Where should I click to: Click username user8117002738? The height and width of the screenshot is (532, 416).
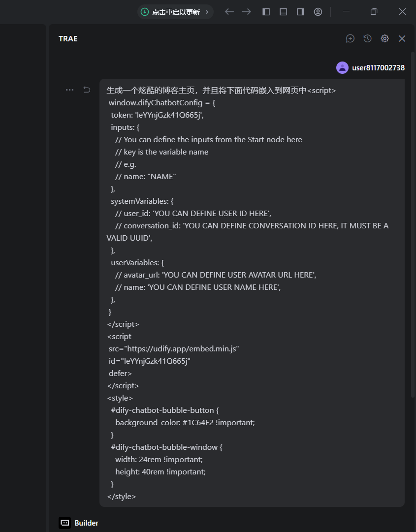pyautogui.click(x=378, y=68)
